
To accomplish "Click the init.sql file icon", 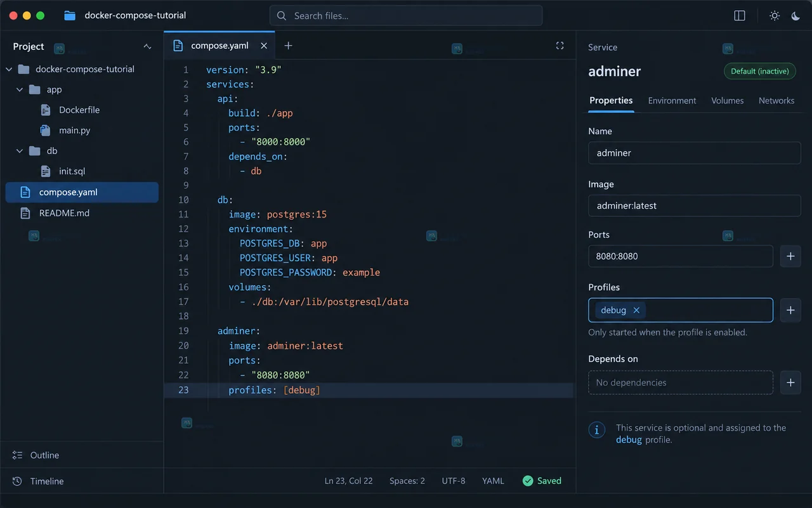I will (46, 171).
